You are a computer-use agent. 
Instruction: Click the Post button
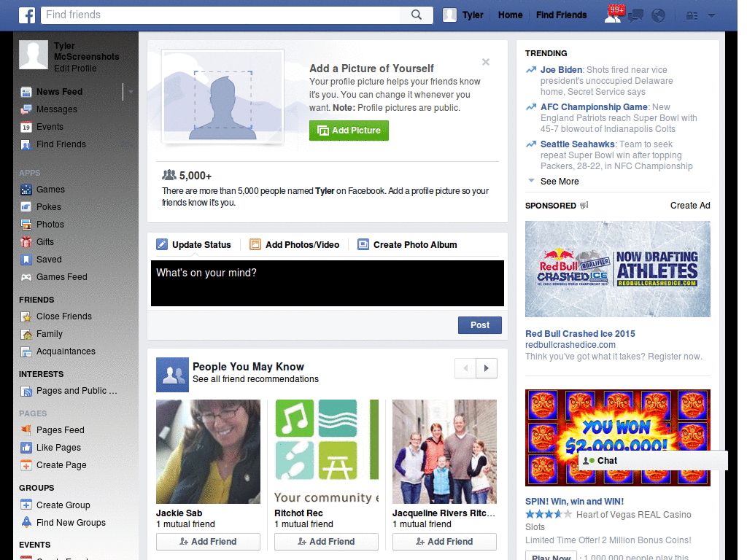coord(480,325)
